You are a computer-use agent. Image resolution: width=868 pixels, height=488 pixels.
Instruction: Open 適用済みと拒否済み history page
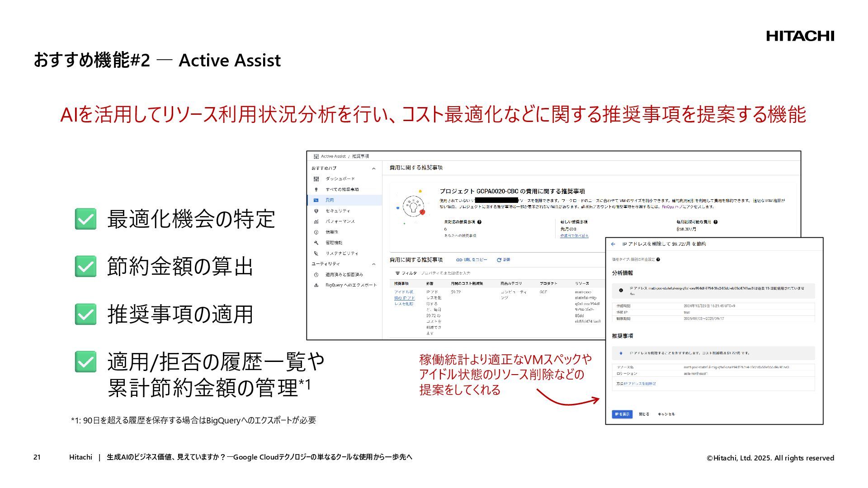(x=344, y=275)
